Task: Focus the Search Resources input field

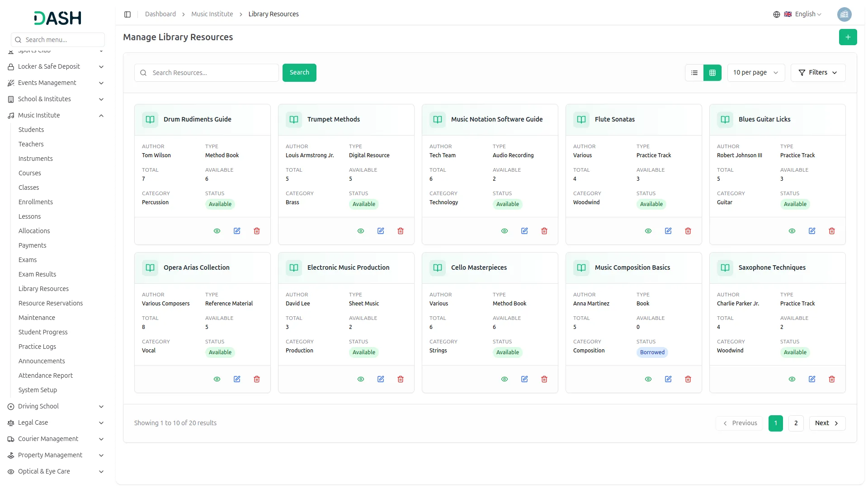Action: click(x=212, y=73)
